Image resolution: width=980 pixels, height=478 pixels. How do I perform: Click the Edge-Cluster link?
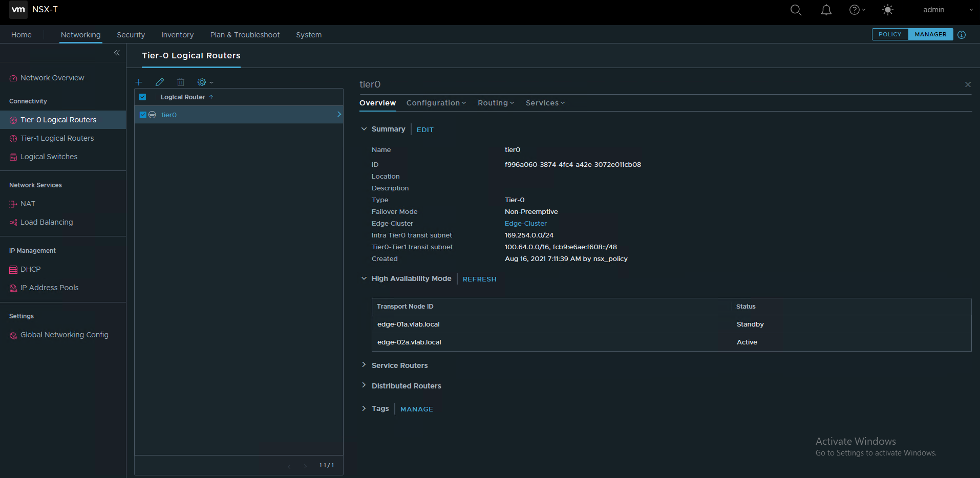click(x=525, y=224)
